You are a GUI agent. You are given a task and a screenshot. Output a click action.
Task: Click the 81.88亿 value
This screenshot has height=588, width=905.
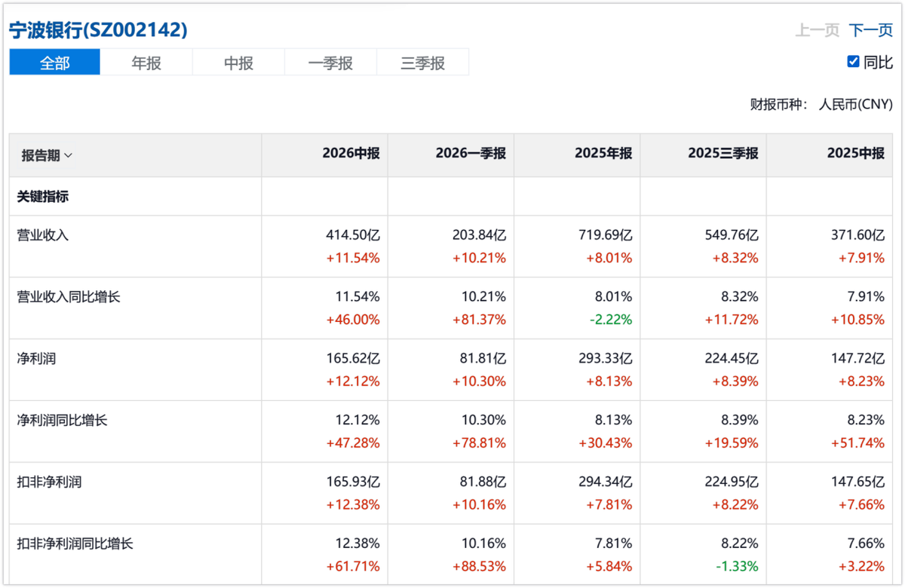(x=483, y=482)
